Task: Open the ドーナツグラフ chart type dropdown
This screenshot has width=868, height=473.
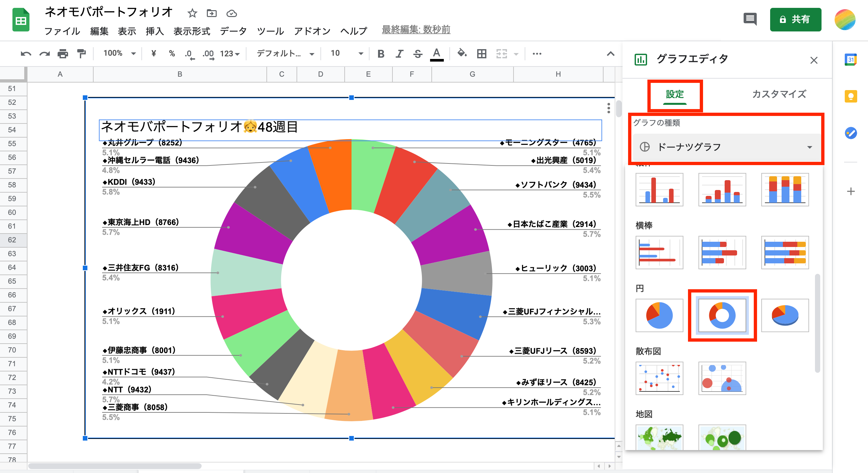Action: pyautogui.click(x=727, y=147)
